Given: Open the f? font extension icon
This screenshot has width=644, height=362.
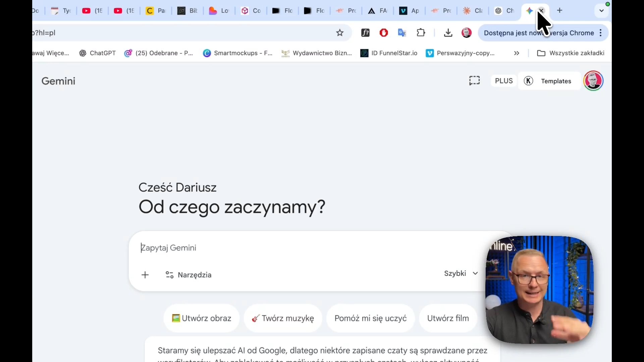Looking at the screenshot, I should pyautogui.click(x=365, y=33).
